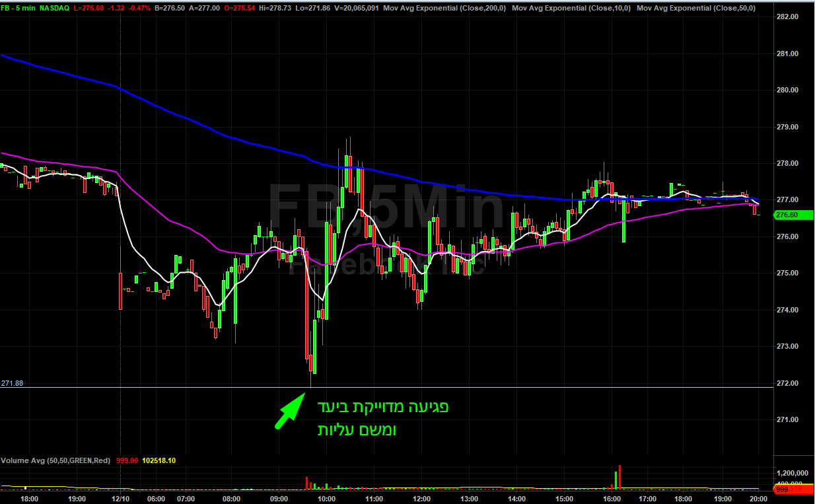Click the 276.60 current price tag
The width and height of the screenshot is (815, 504).
coord(786,215)
